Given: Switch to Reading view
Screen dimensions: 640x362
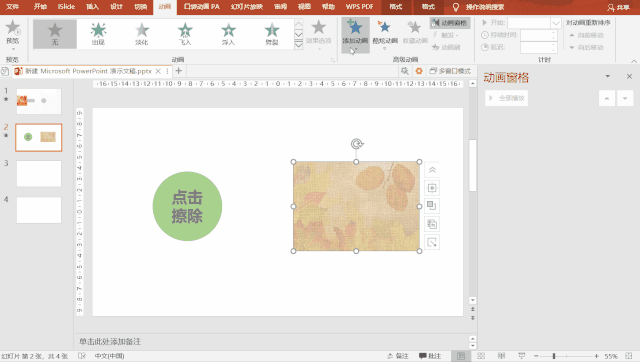Looking at the screenshot, I should coord(502,356).
